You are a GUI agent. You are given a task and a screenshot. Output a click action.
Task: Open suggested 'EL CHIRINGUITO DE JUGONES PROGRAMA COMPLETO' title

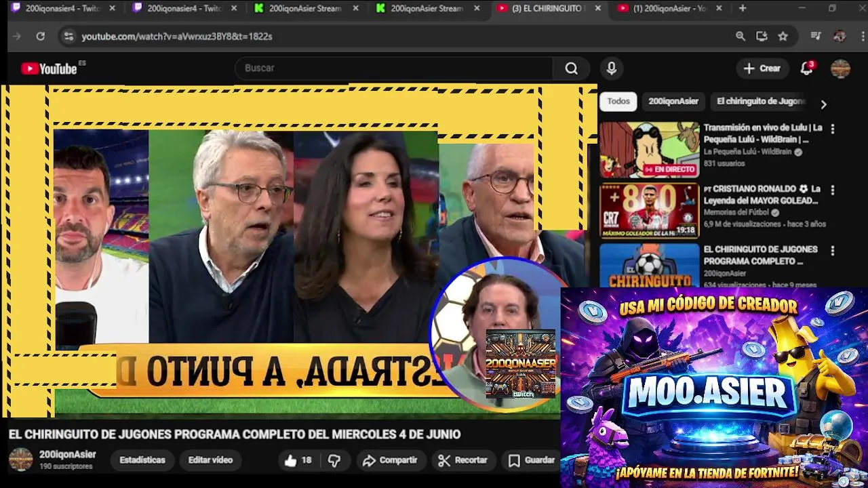coord(760,255)
